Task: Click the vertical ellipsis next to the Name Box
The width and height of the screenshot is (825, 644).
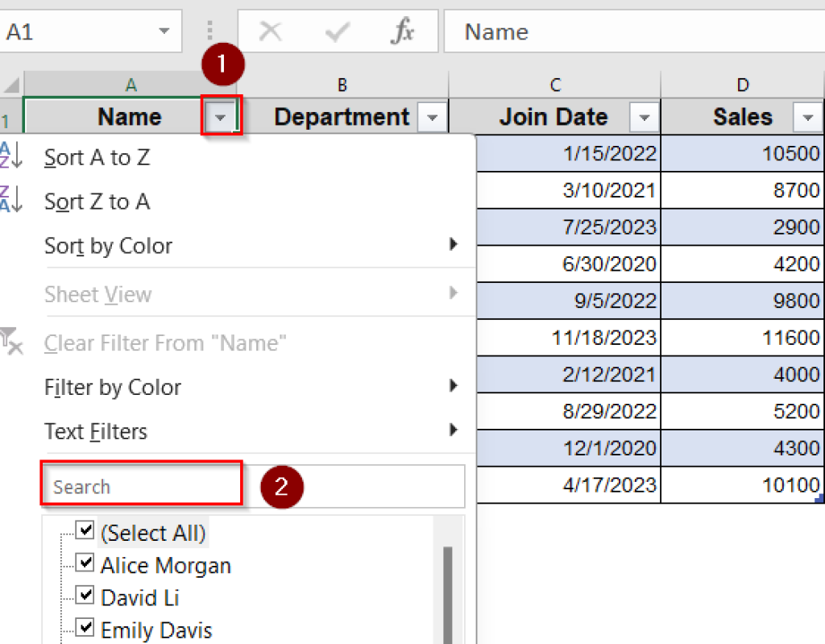Action: click(209, 31)
